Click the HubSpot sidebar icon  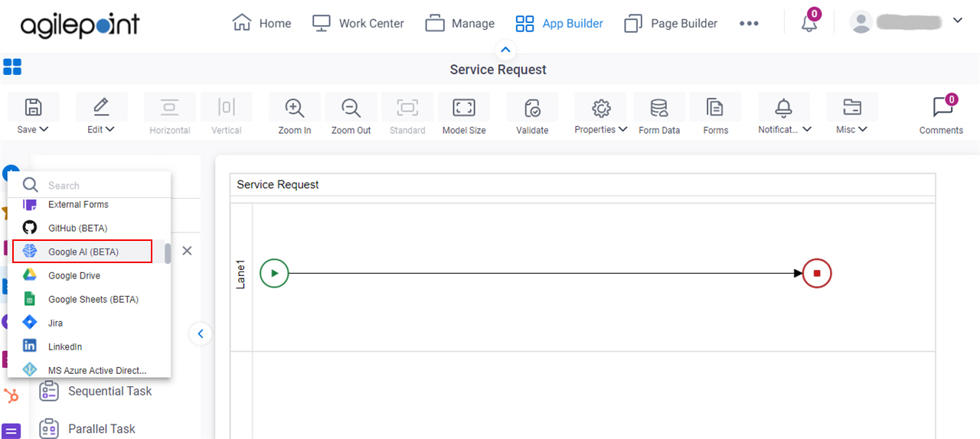pyautogui.click(x=11, y=395)
